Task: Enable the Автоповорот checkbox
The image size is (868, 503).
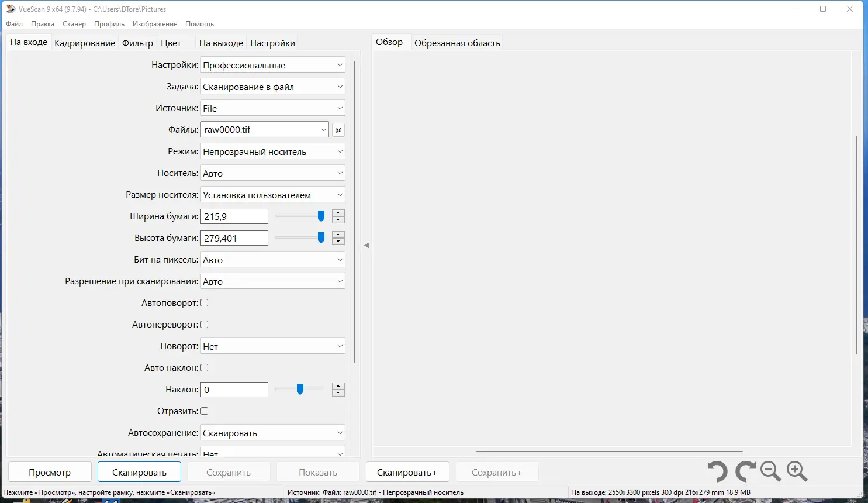Action: point(205,303)
